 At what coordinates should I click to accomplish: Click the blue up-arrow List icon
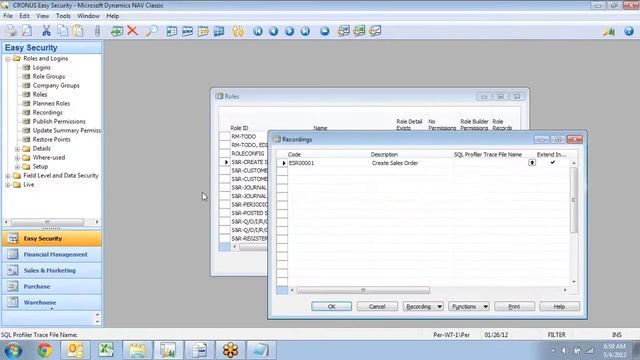pos(324,31)
